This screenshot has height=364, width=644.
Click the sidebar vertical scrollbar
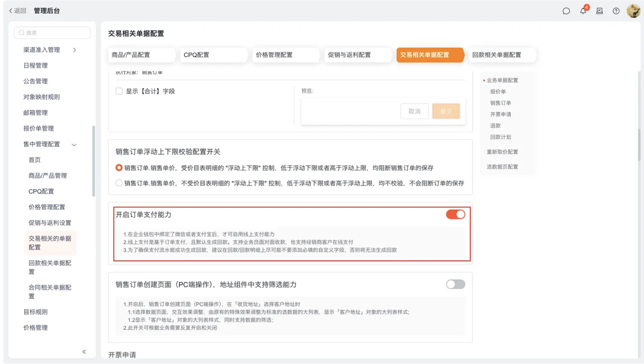(94, 161)
